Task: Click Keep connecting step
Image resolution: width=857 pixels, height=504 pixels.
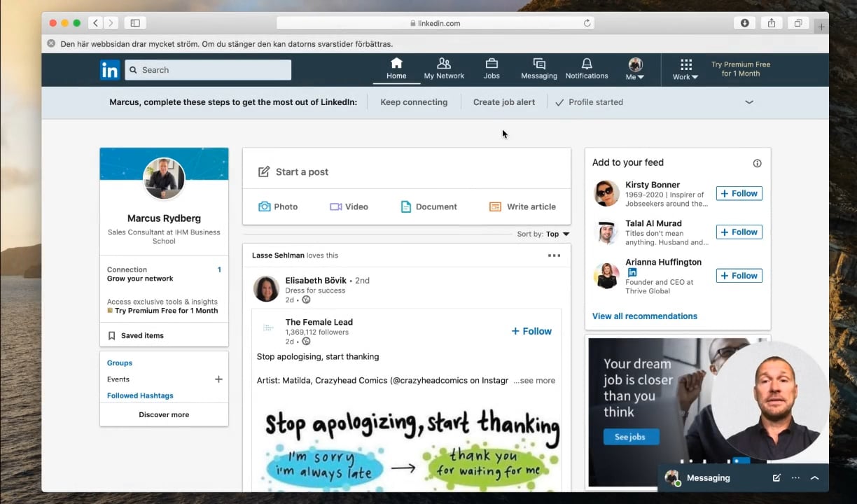Action: pyautogui.click(x=414, y=102)
